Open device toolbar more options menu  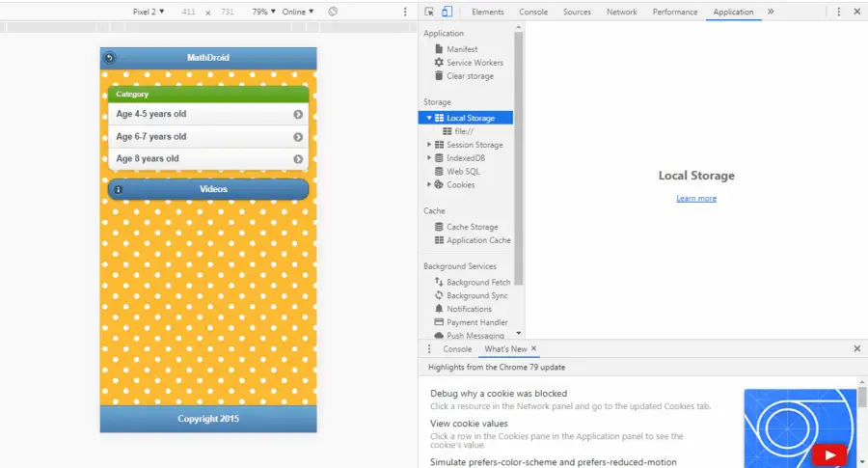(x=405, y=12)
